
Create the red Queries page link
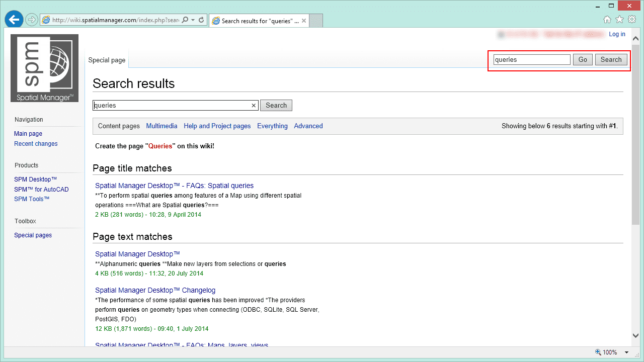(160, 146)
